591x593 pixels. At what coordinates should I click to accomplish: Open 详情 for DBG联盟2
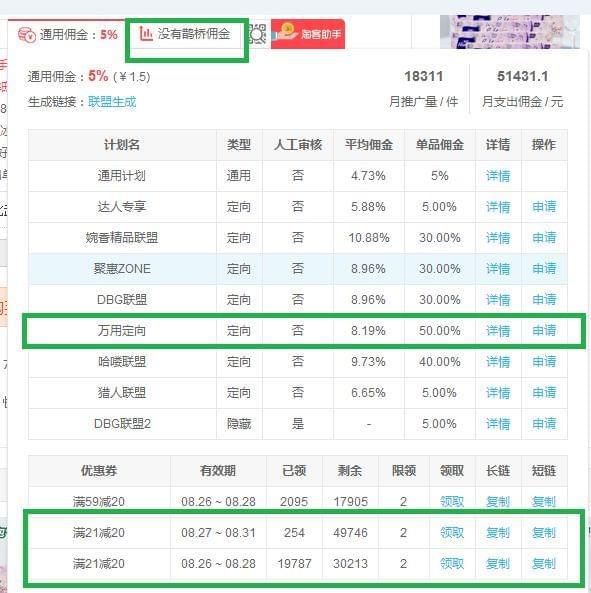(x=498, y=424)
